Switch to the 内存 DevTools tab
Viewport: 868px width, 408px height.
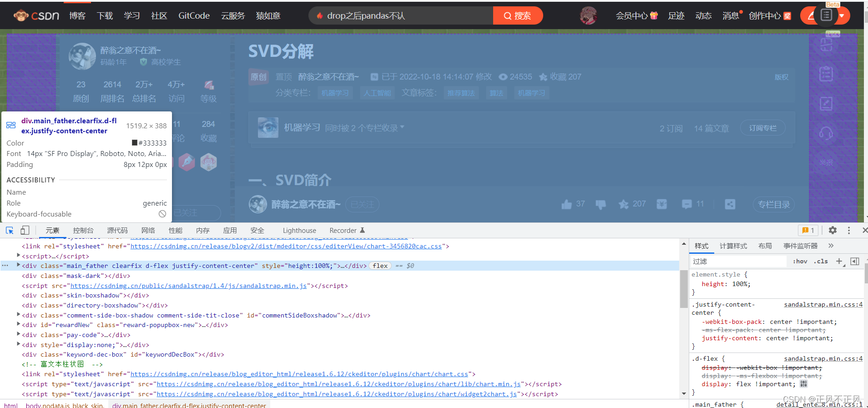(x=203, y=231)
